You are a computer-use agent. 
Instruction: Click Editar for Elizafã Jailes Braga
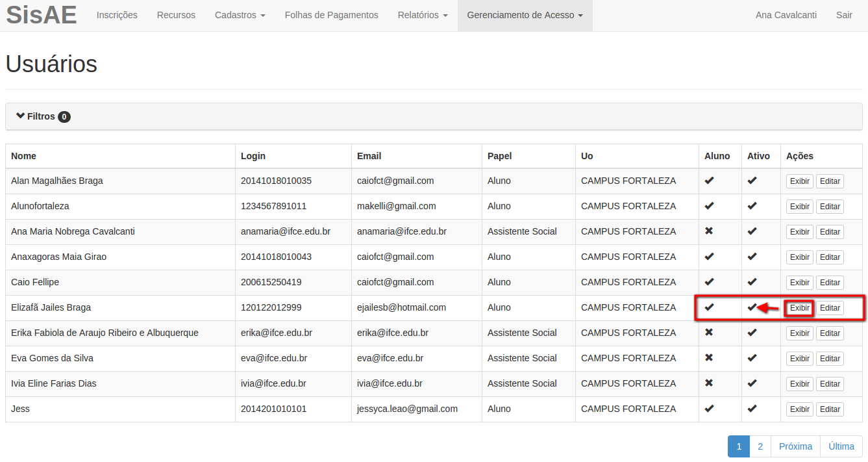830,308
